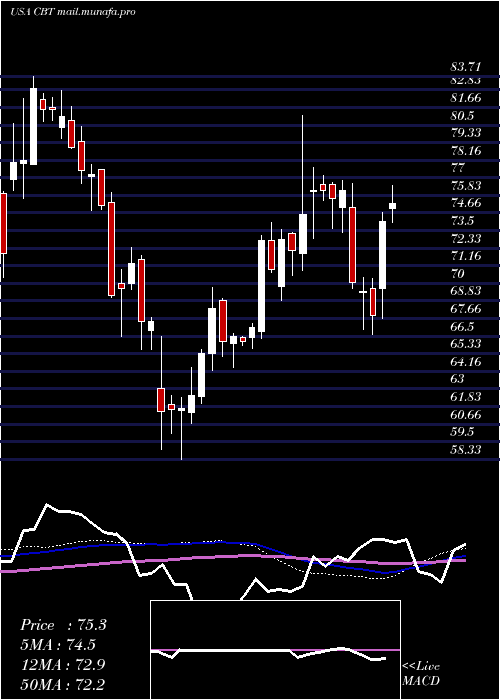Click the 60.66 price axis label
This screenshot has width=500, height=700.
coord(466,414)
